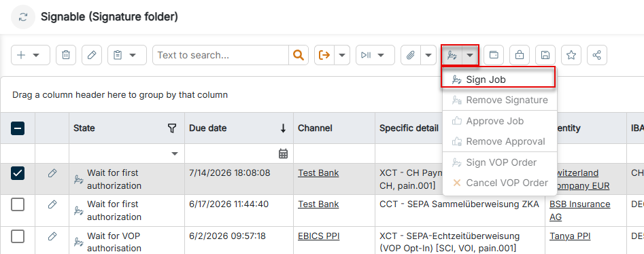Open the Tanya PPI link
This screenshot has width=644, height=254.
570,236
